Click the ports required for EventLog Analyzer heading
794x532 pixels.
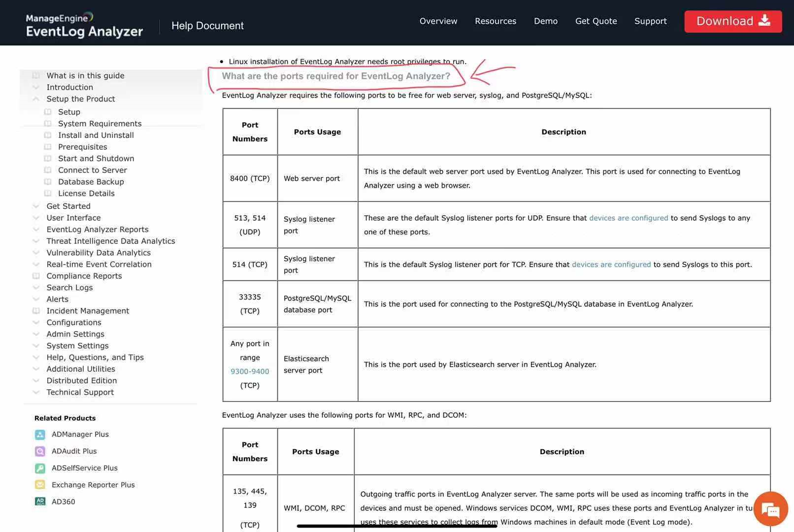[x=336, y=76]
